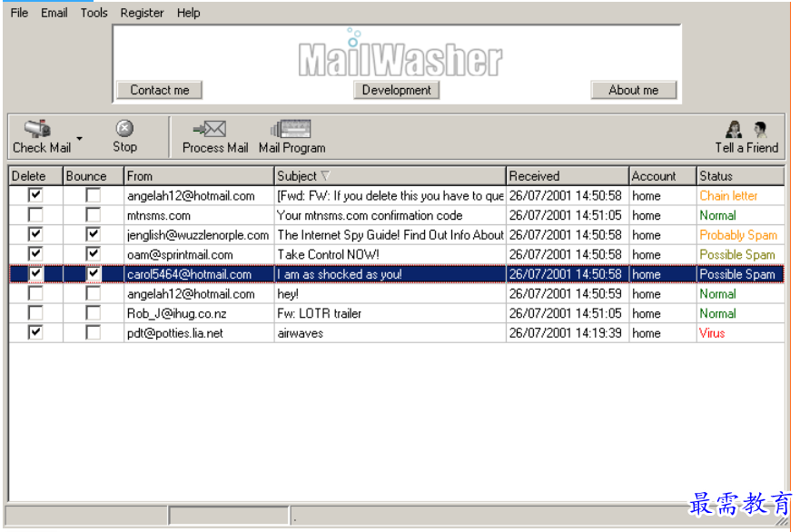The image size is (800, 532).
Task: Click the 'Probably Spam' status
Action: [738, 235]
